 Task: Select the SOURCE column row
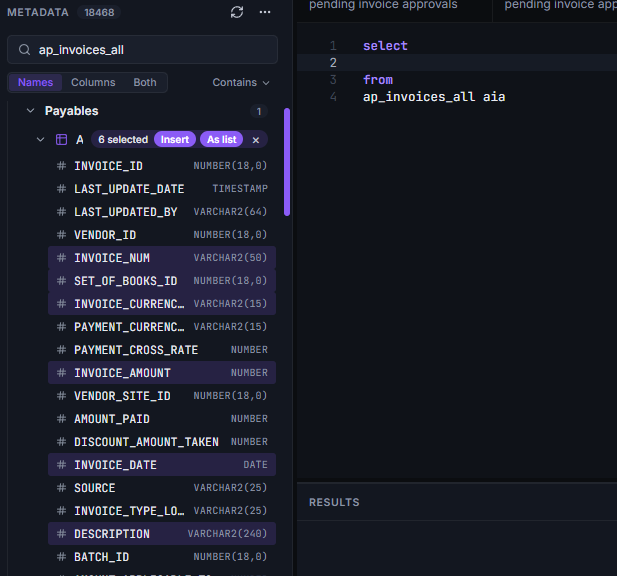point(162,488)
